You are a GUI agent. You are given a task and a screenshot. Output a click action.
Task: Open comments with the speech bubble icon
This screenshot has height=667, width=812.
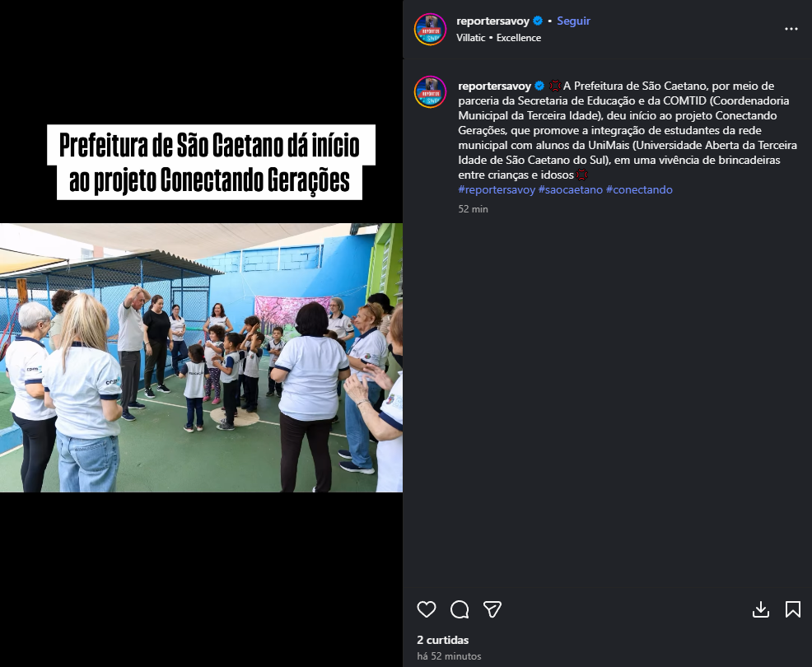coord(460,609)
